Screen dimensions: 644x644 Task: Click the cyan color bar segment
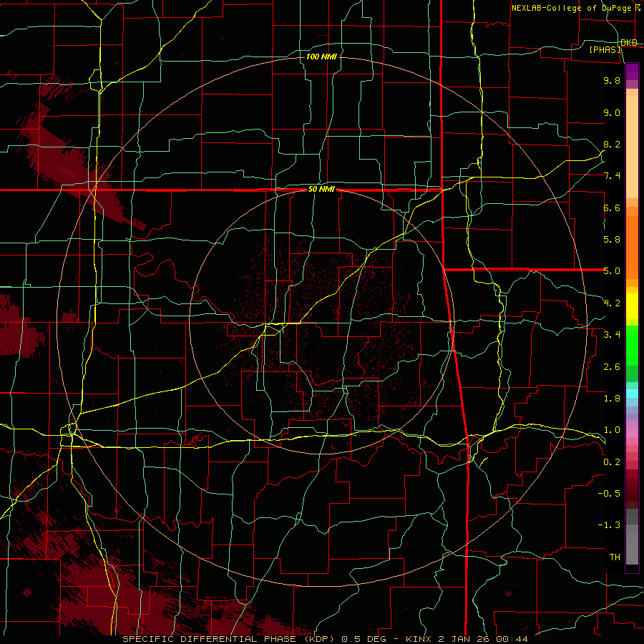[632, 394]
